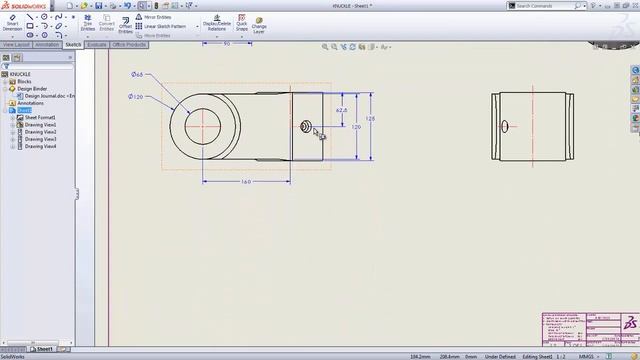Switch to the View Layout tab
This screenshot has width=640, height=360.
pyautogui.click(x=16, y=44)
